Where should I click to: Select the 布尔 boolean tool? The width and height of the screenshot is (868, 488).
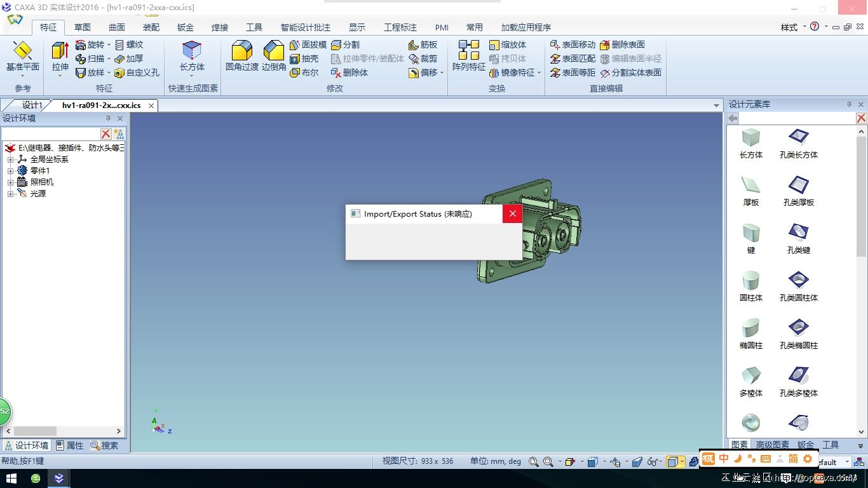(x=304, y=72)
